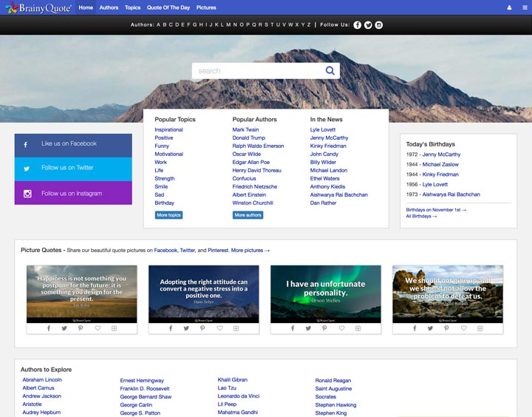Image resolution: width=532 pixels, height=417 pixels.
Task: Add the Orson Welles quote to collection
Action: (x=358, y=328)
